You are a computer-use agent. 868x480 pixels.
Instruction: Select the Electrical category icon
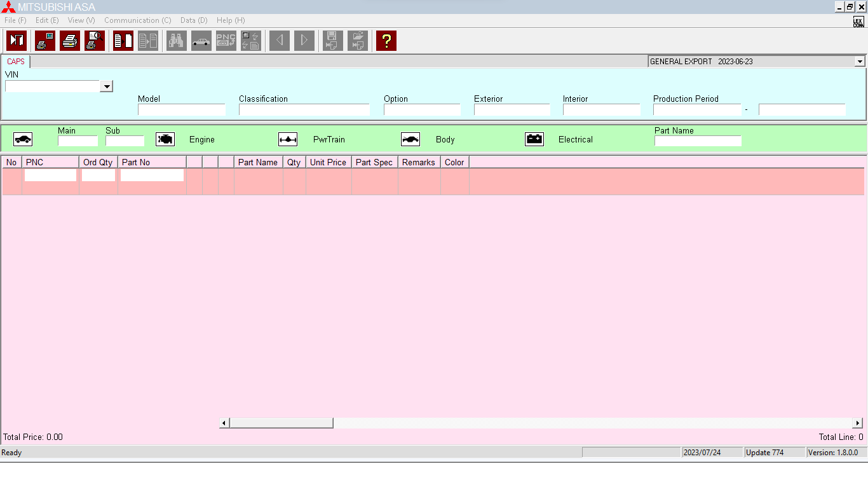pos(534,139)
